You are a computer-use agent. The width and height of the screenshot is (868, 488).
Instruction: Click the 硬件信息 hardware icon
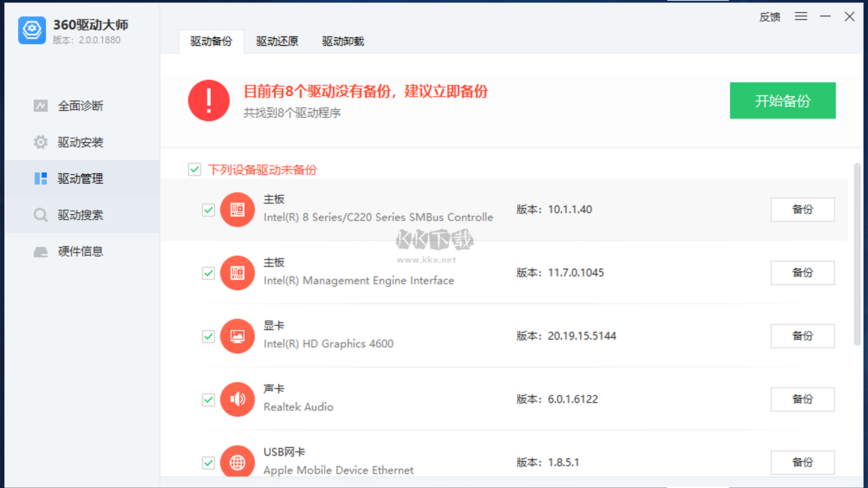pyautogui.click(x=41, y=251)
